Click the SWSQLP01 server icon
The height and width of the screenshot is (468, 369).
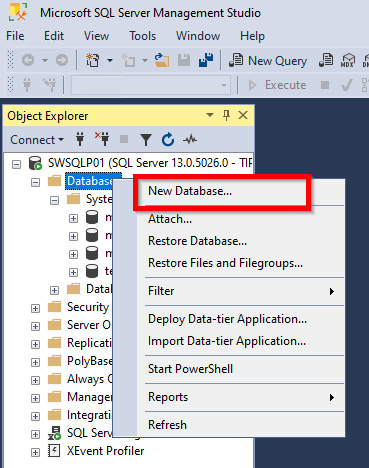tap(35, 163)
